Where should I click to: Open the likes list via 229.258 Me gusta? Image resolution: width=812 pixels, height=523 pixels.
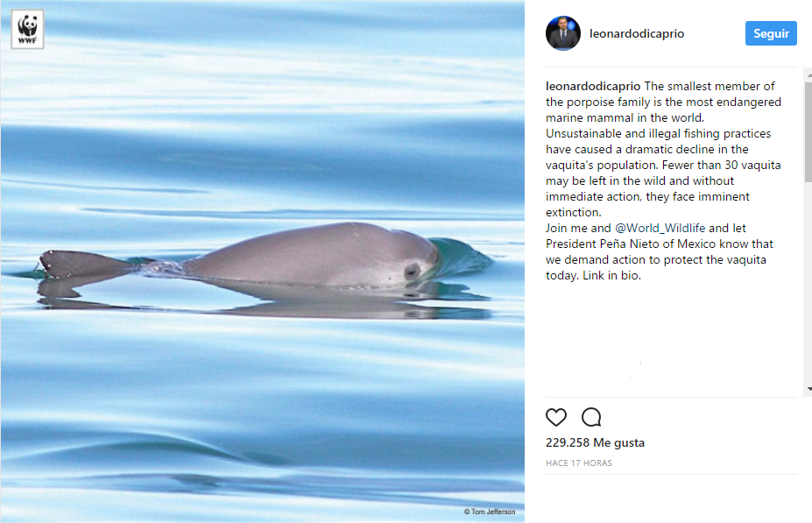point(595,442)
